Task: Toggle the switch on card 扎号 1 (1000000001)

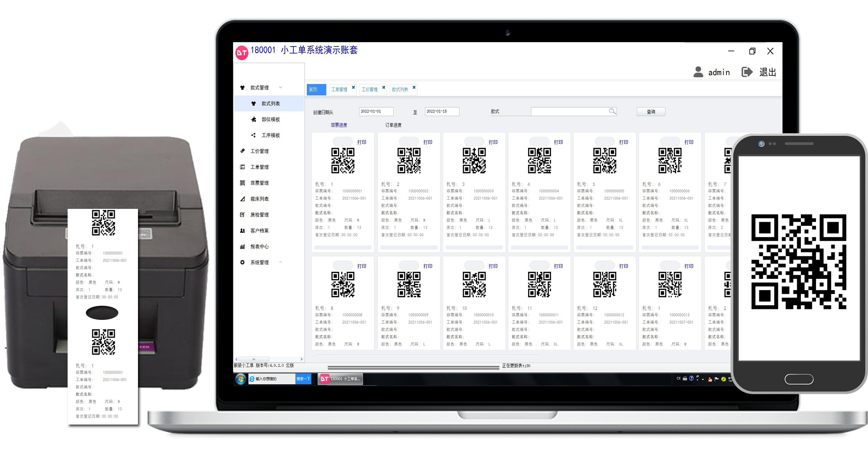Action: (343, 142)
